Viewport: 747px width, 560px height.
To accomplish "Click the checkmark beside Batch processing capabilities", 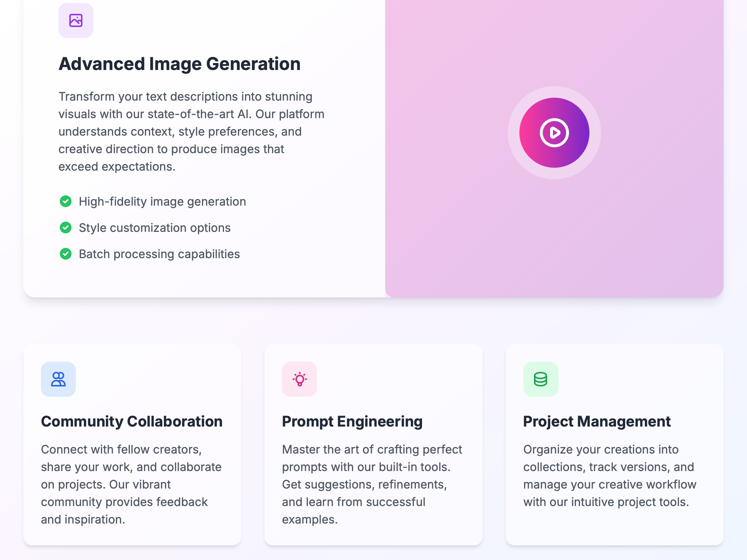I will (x=66, y=254).
